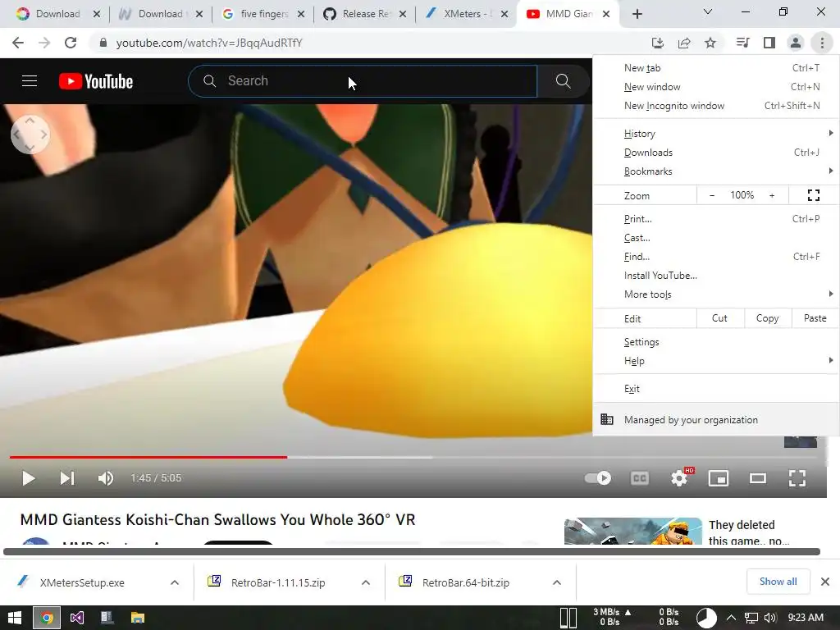Choose Find... in the menu
Screen dimensions: 840x630
tap(716, 257)
